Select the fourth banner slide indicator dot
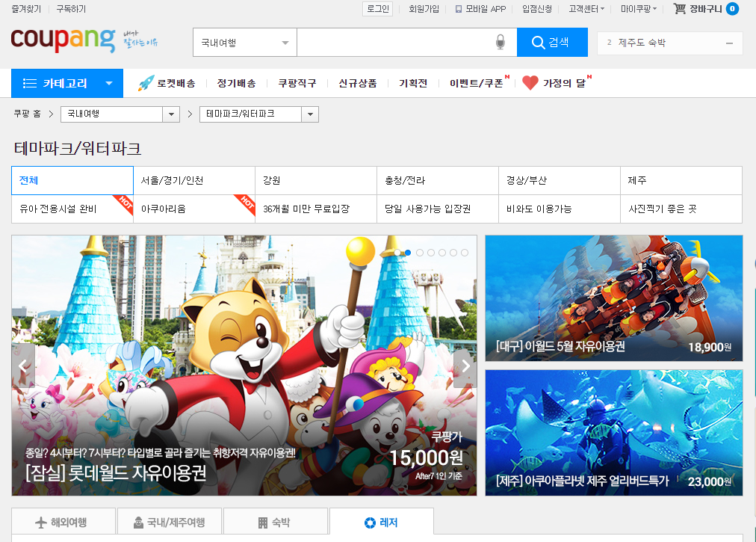This screenshot has height=542, width=756. point(430,253)
